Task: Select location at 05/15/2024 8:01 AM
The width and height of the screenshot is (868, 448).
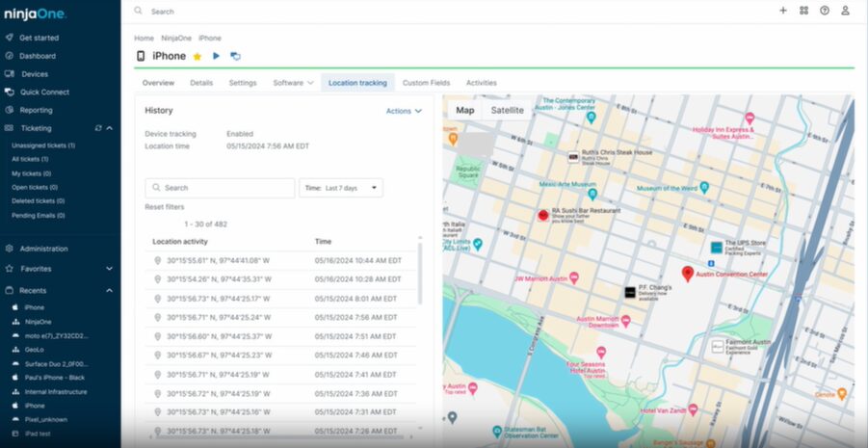Action: point(281,299)
